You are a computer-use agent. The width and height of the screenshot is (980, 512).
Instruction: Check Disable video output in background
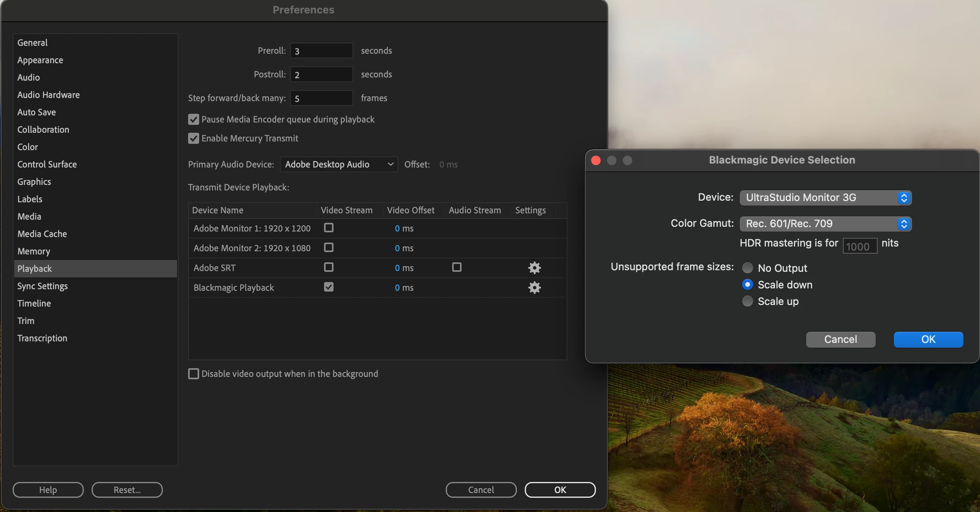pyautogui.click(x=194, y=374)
